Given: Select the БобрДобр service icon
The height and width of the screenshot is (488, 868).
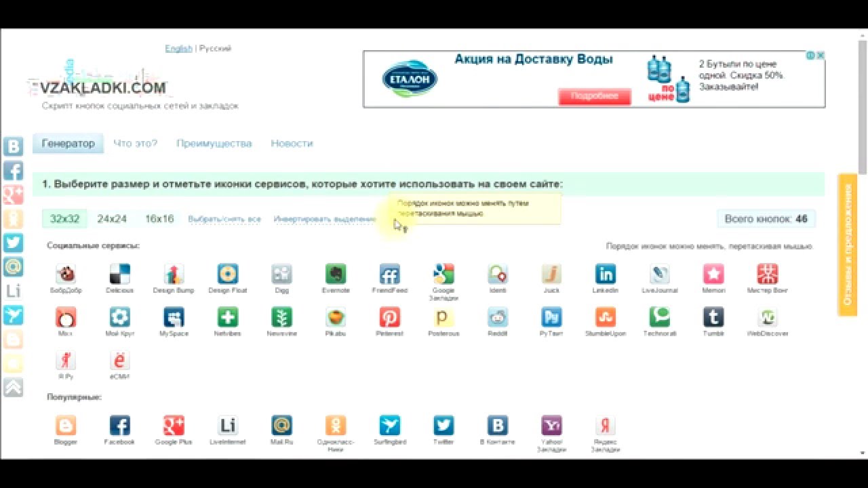Looking at the screenshot, I should coord(66,274).
